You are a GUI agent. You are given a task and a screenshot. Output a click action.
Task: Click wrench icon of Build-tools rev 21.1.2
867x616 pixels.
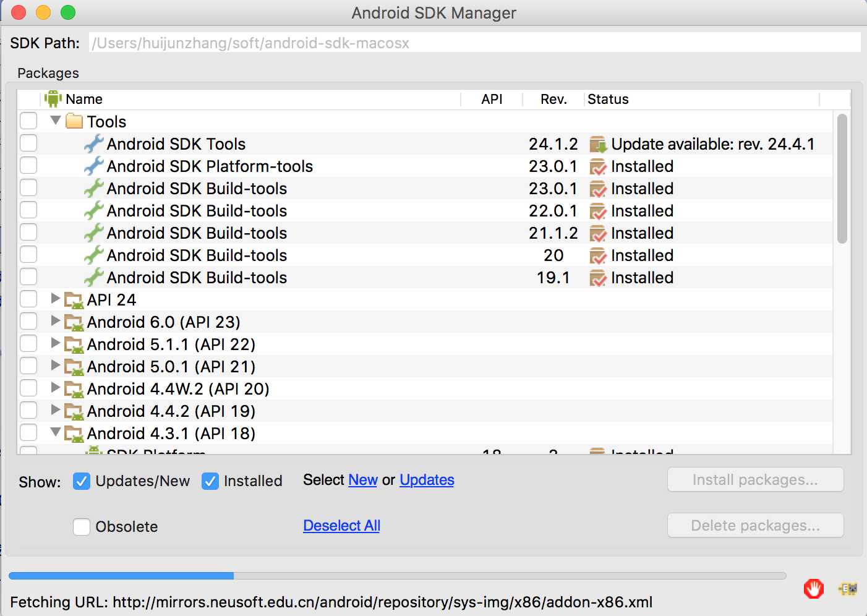point(94,233)
